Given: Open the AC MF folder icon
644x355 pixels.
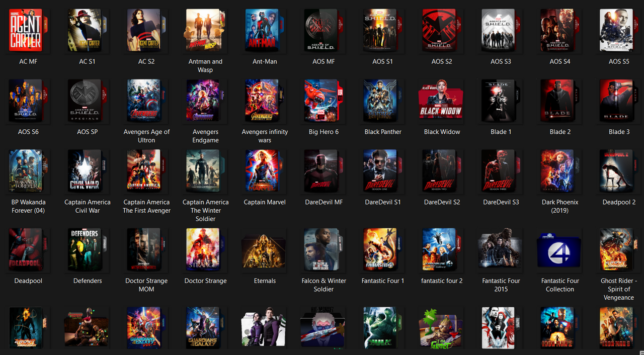Looking at the screenshot, I should point(28,30).
